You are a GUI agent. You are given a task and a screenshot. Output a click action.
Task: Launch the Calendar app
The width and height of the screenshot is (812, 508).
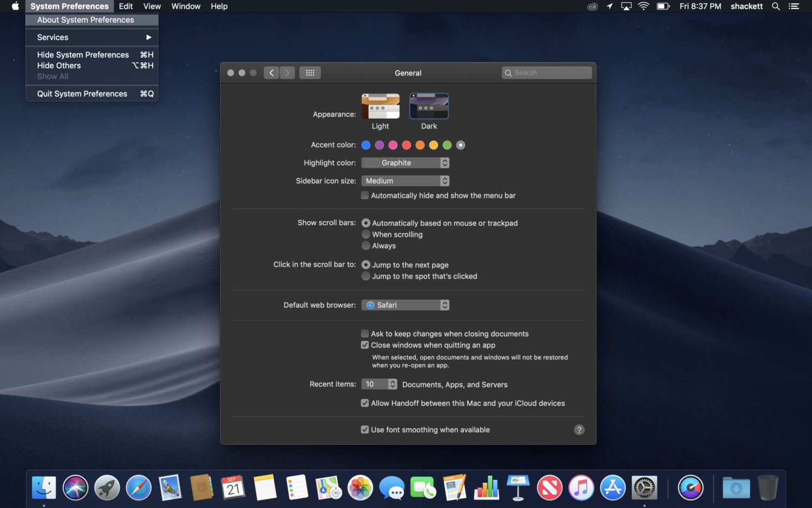click(233, 487)
